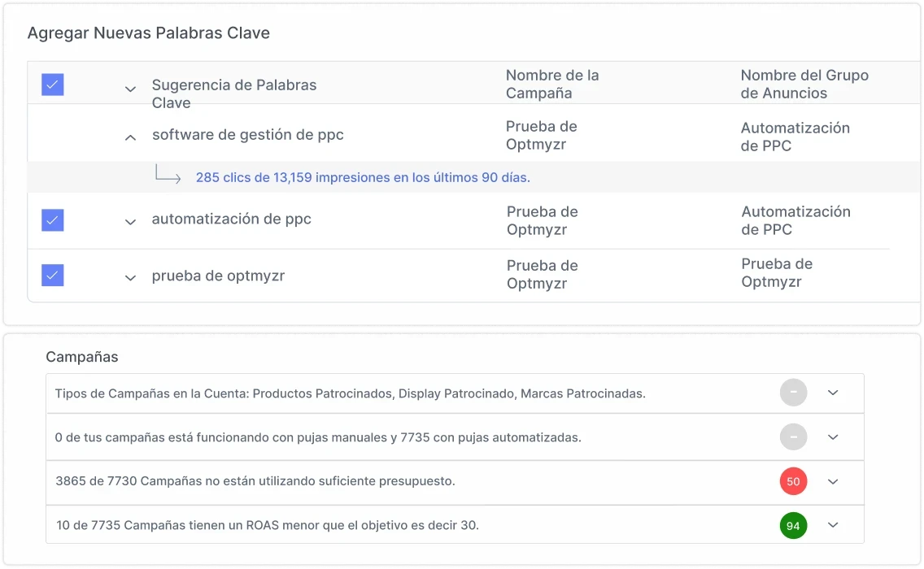Click the red 50 score badge
Image resolution: width=924 pixels, height=569 pixels.
[x=793, y=481]
